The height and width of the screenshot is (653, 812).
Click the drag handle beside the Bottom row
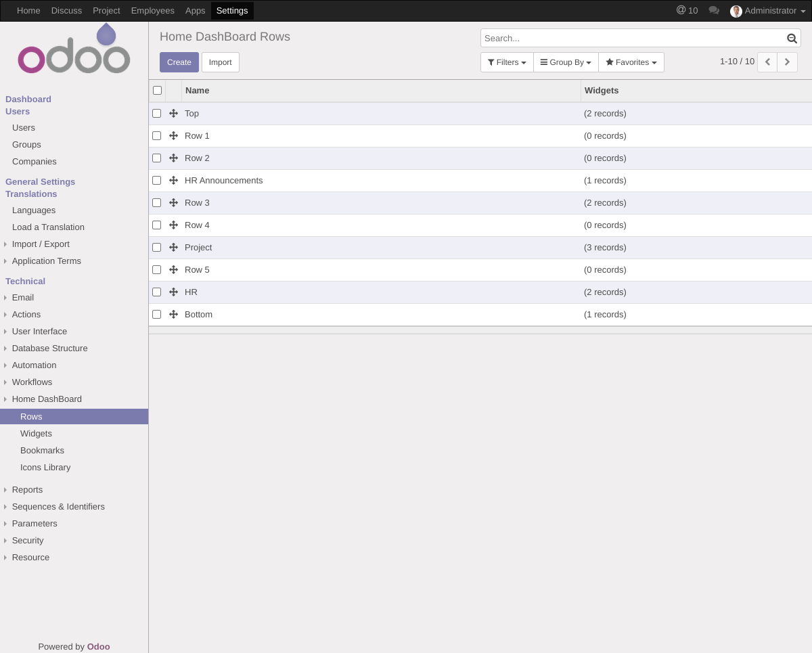tap(173, 314)
